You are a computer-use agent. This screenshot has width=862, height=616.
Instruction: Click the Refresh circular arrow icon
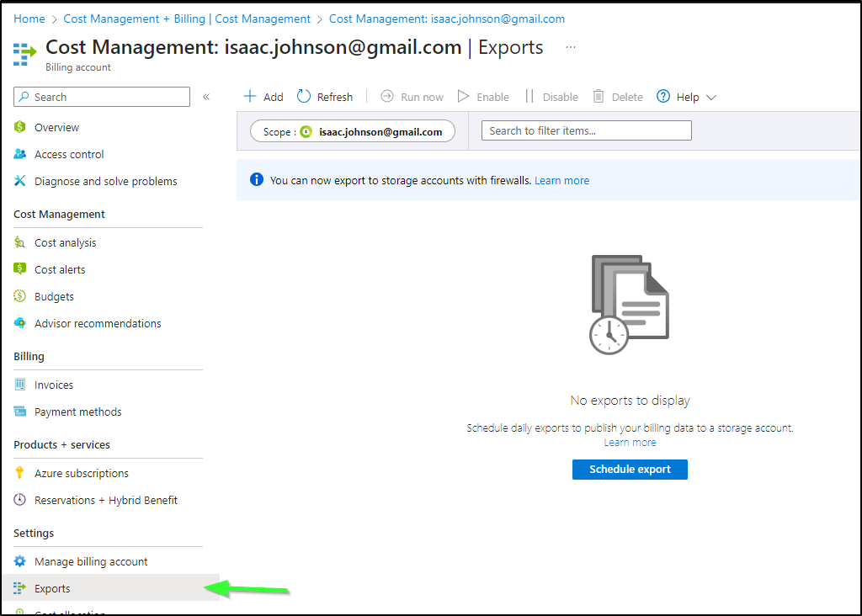[x=303, y=97]
